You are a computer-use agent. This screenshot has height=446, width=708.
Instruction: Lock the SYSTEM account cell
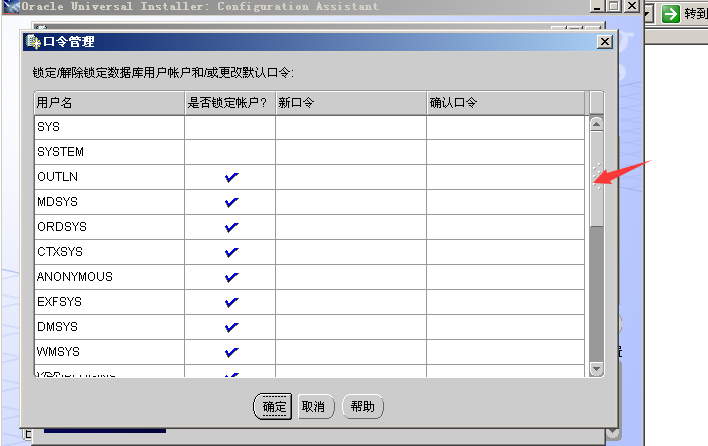pyautogui.click(x=230, y=152)
